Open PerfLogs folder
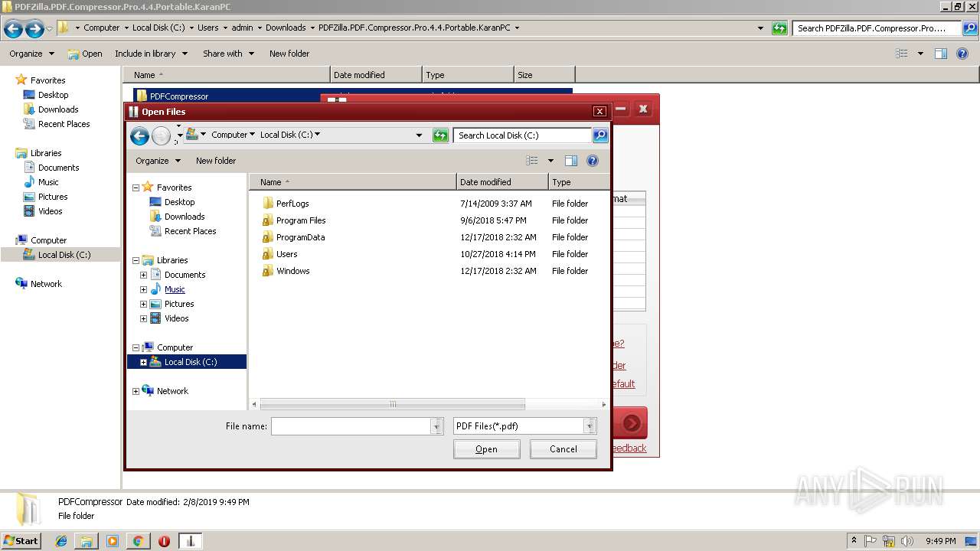 (x=292, y=204)
